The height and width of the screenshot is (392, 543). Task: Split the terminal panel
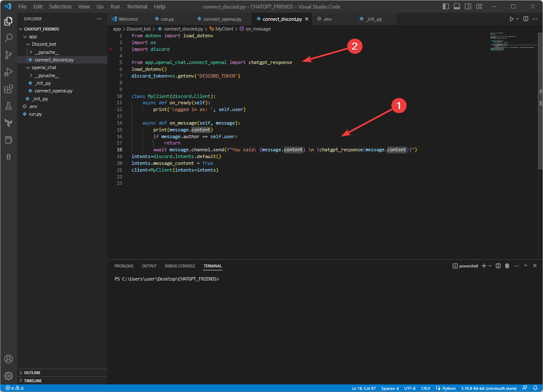click(x=498, y=266)
